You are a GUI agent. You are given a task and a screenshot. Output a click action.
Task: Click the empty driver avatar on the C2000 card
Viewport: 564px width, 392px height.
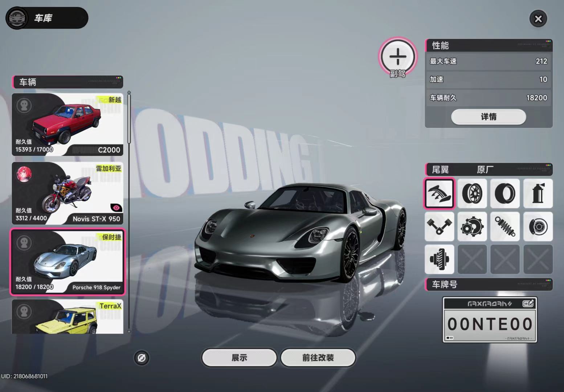(24, 106)
